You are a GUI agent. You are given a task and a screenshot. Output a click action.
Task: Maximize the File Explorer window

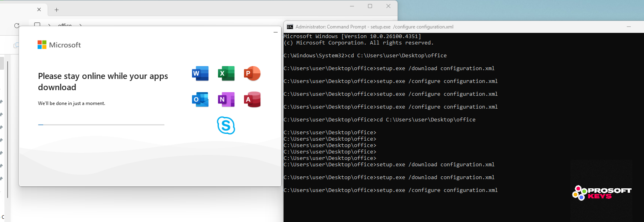[x=370, y=6]
